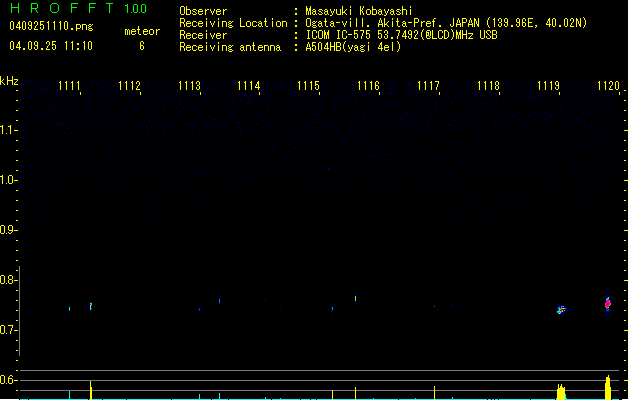
Task: Click time axis label 1119
Action: (x=548, y=86)
